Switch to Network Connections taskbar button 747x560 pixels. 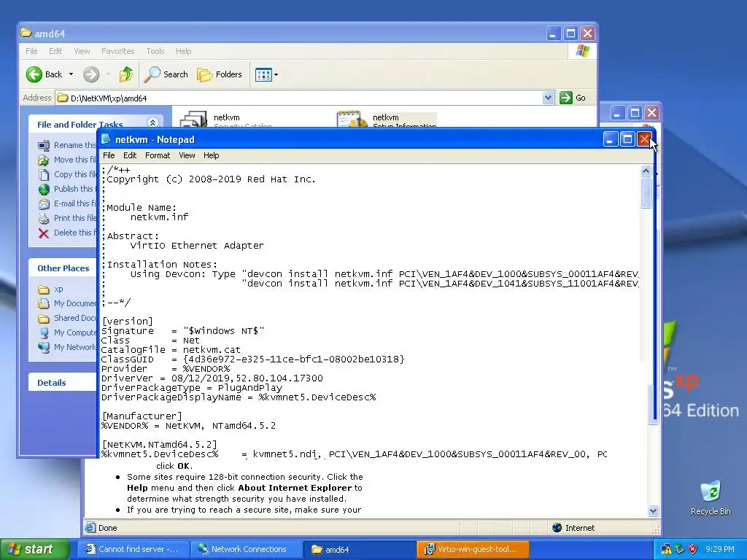pos(245,549)
